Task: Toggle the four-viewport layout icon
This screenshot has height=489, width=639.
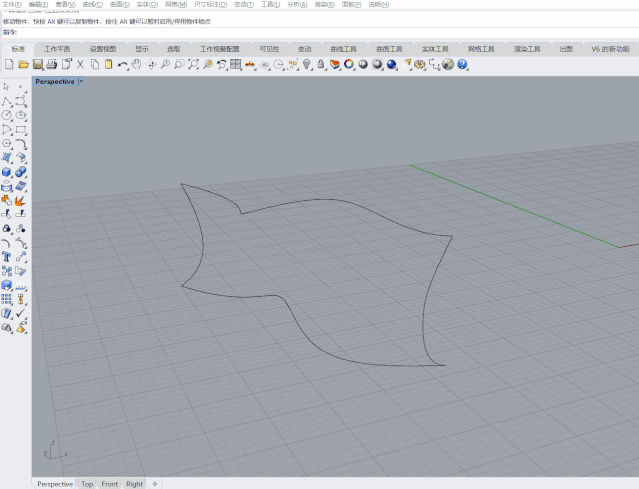Action: (236, 64)
